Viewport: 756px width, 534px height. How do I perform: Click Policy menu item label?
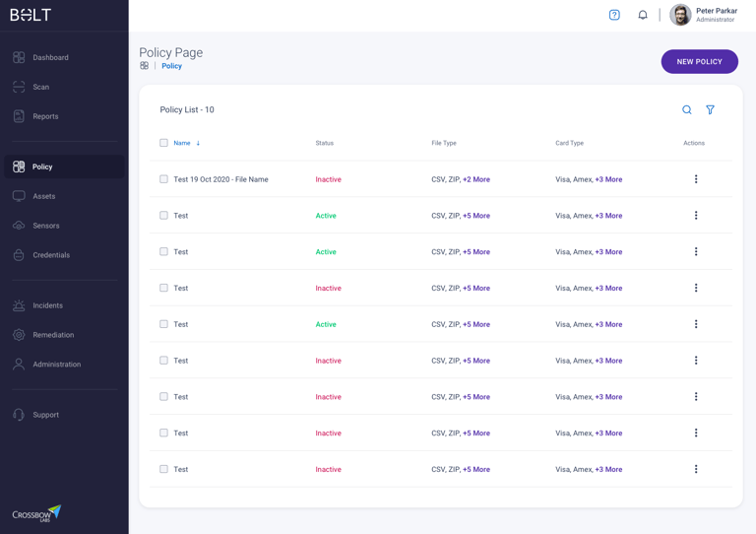42,167
